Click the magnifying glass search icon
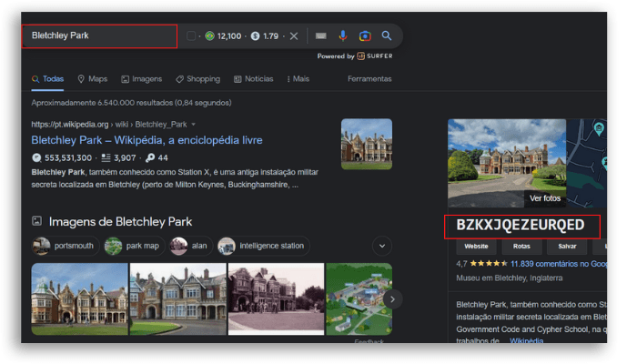Viewport: 637px width, 364px height. click(387, 35)
